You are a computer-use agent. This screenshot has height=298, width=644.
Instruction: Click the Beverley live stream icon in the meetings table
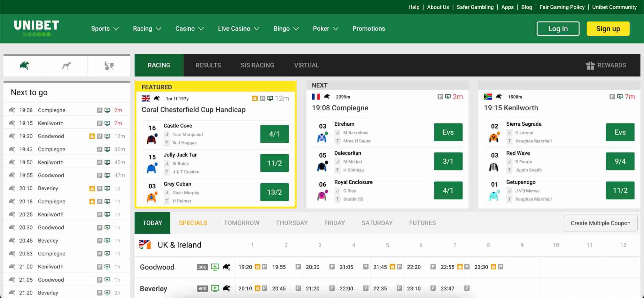[x=215, y=288]
